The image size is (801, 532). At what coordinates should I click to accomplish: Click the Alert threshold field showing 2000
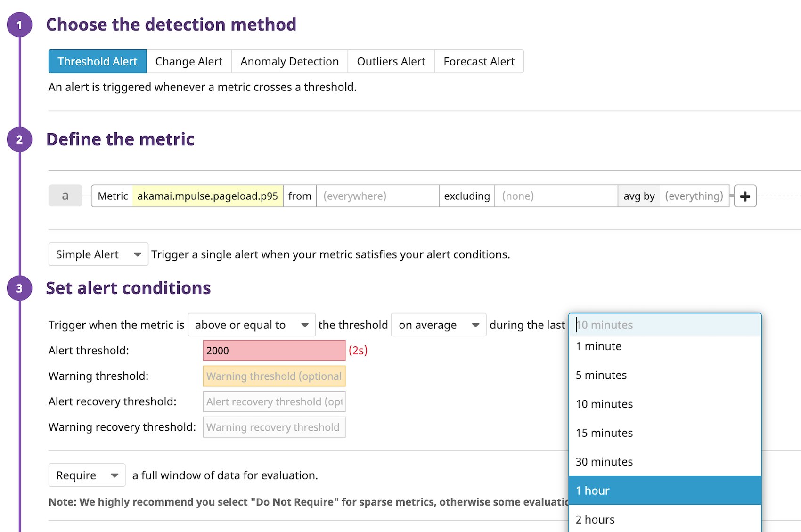coord(274,351)
